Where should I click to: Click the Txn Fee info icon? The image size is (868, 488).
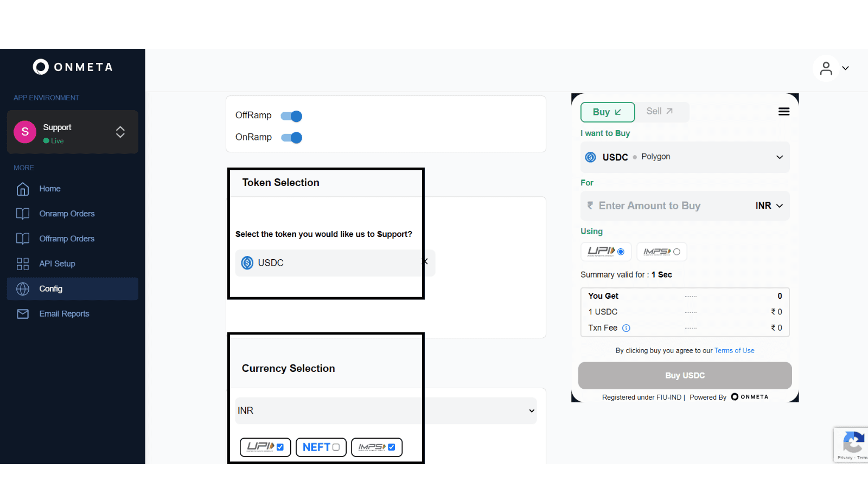[x=626, y=328]
